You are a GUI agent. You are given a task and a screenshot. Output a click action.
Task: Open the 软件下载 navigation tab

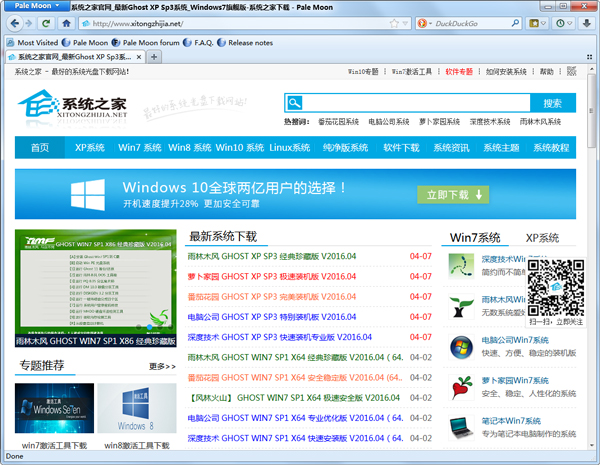coord(401,147)
